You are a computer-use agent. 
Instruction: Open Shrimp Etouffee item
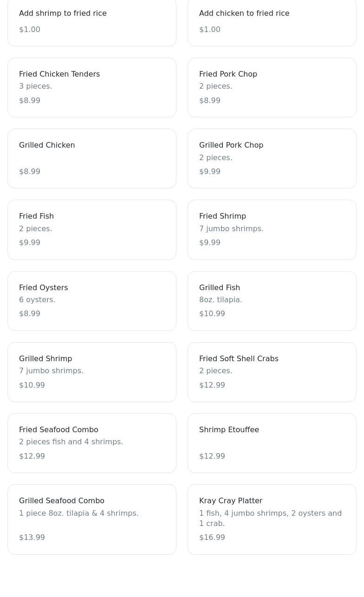tap(272, 443)
